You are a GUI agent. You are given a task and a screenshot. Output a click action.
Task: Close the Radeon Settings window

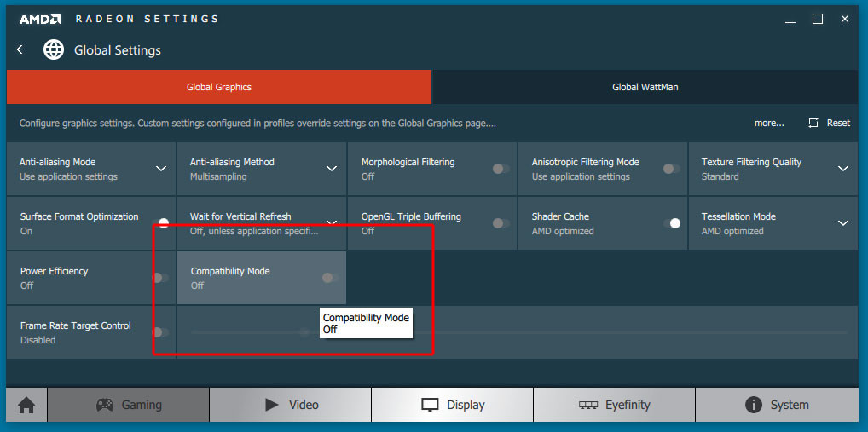pos(845,20)
